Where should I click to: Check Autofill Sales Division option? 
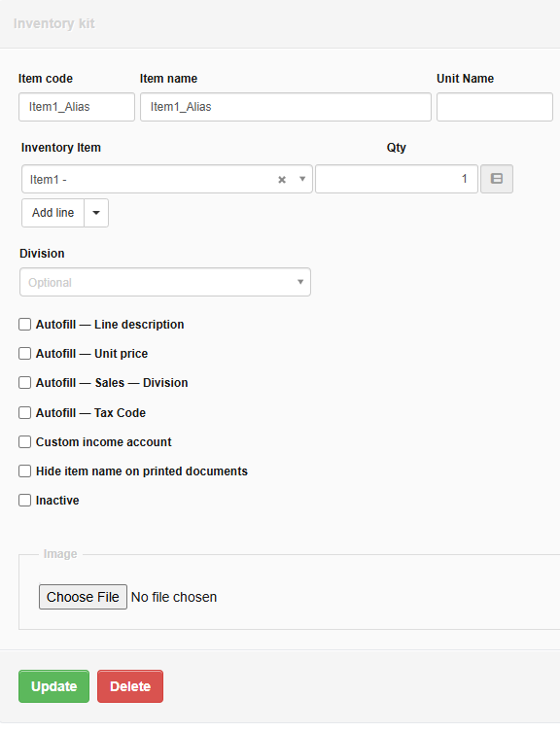coord(24,383)
